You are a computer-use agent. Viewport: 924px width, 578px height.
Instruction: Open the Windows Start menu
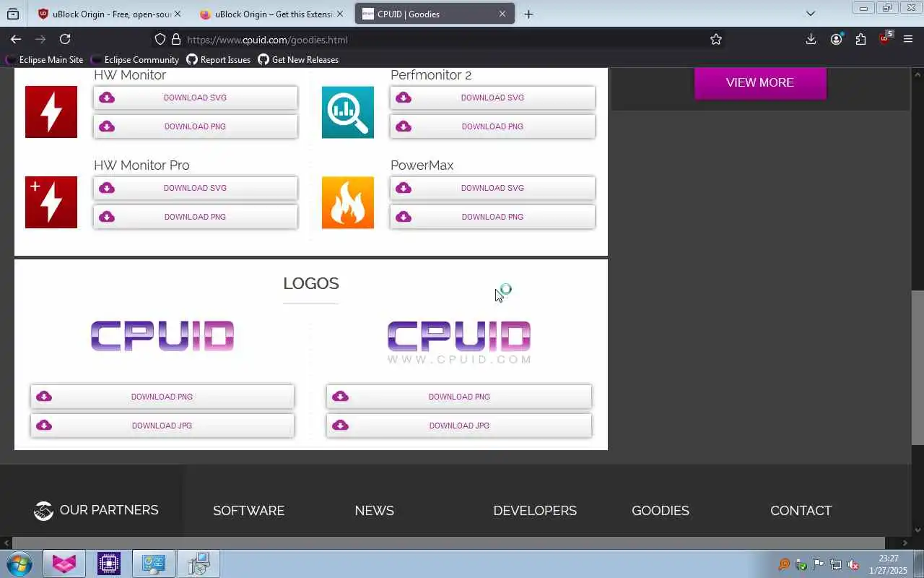19,564
